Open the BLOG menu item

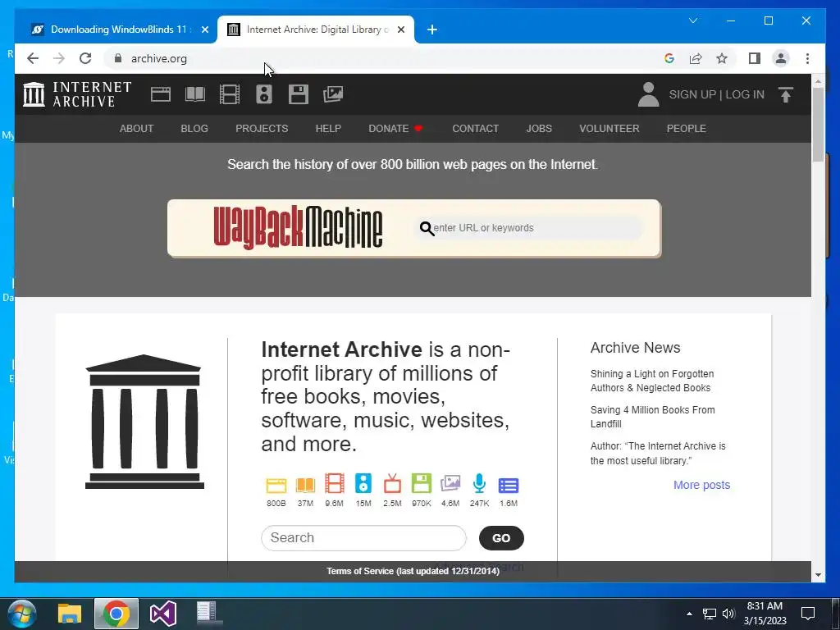point(194,129)
